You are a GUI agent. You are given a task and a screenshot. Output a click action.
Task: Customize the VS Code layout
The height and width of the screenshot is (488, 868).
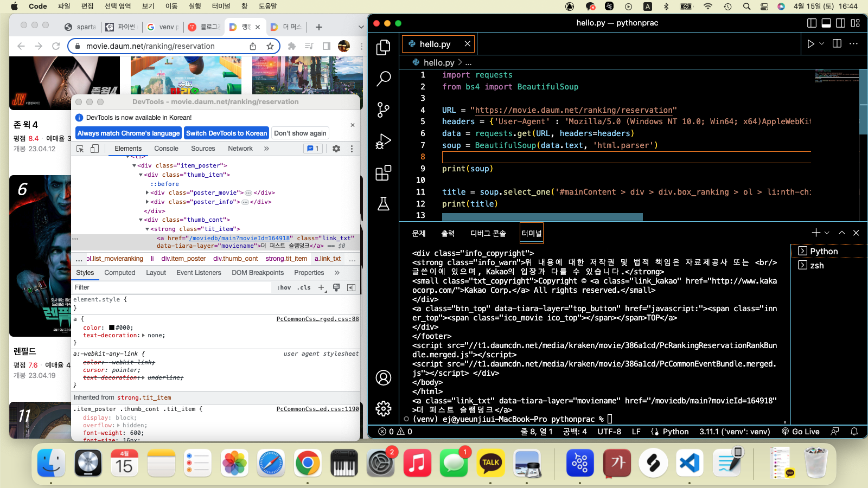pyautogui.click(x=856, y=23)
